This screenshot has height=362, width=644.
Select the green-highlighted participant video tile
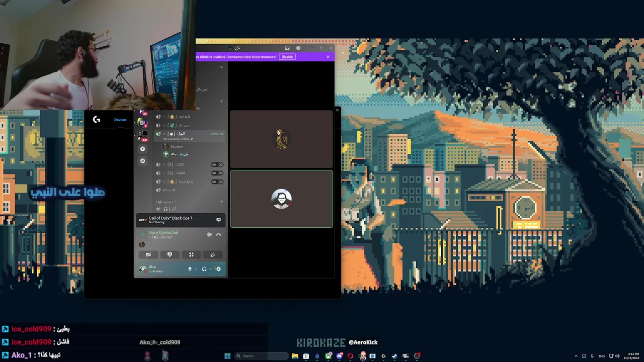(x=281, y=199)
